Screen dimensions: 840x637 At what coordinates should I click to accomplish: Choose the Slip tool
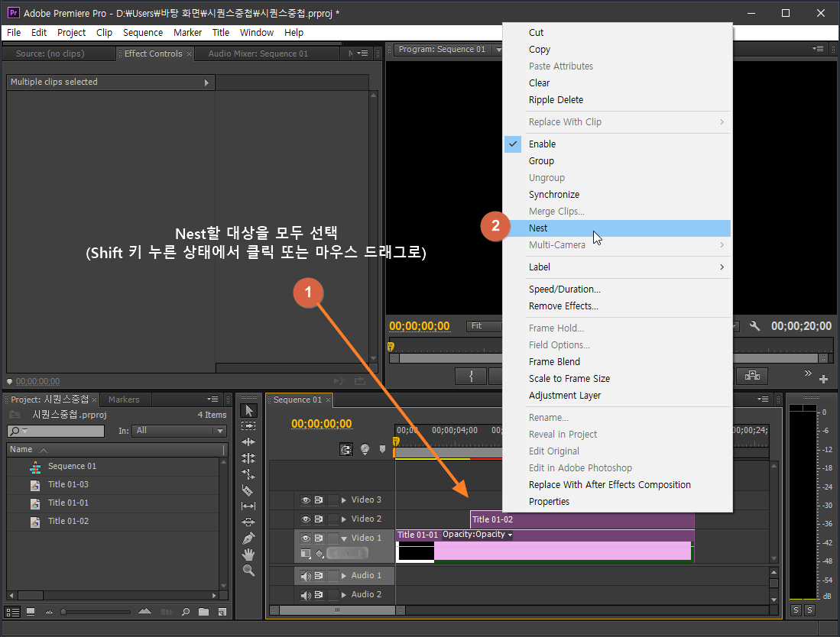coord(248,506)
